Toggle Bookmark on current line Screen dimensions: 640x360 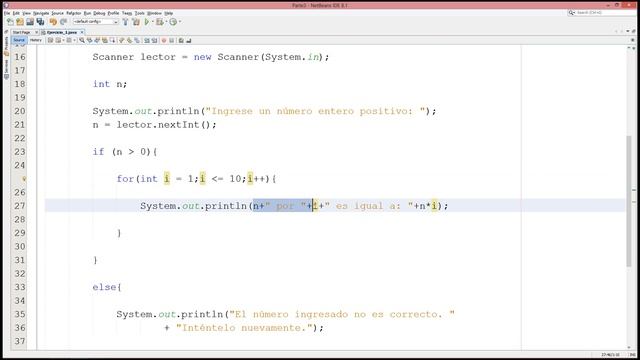137,40
